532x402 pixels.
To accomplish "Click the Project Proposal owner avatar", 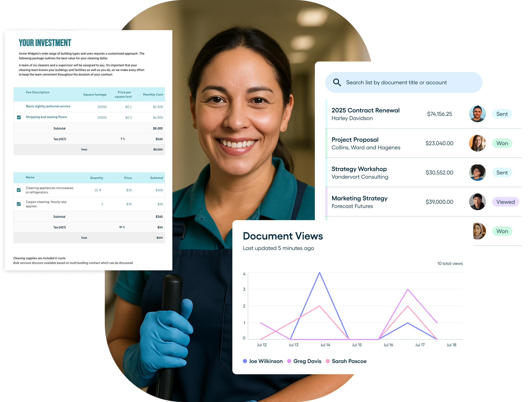I will 477,143.
